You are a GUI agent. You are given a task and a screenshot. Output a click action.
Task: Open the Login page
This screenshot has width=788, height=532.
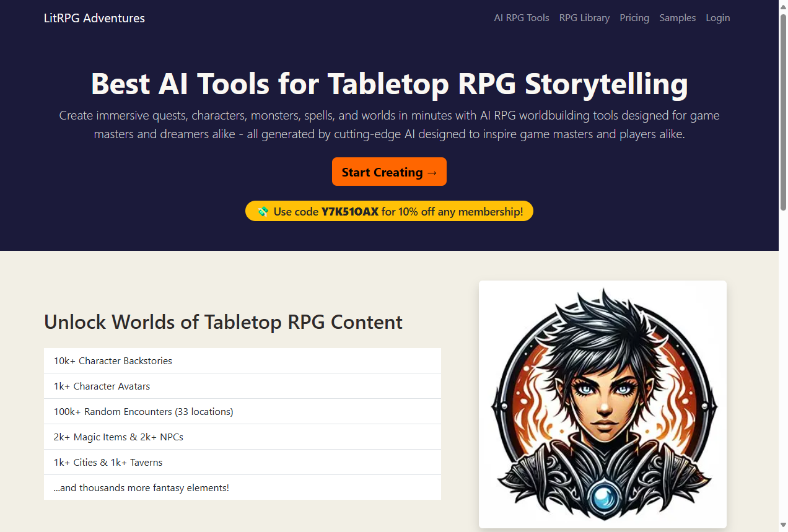tap(717, 18)
